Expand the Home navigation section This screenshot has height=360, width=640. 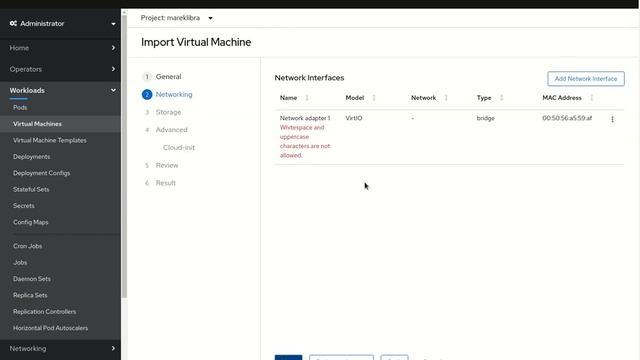click(60, 48)
